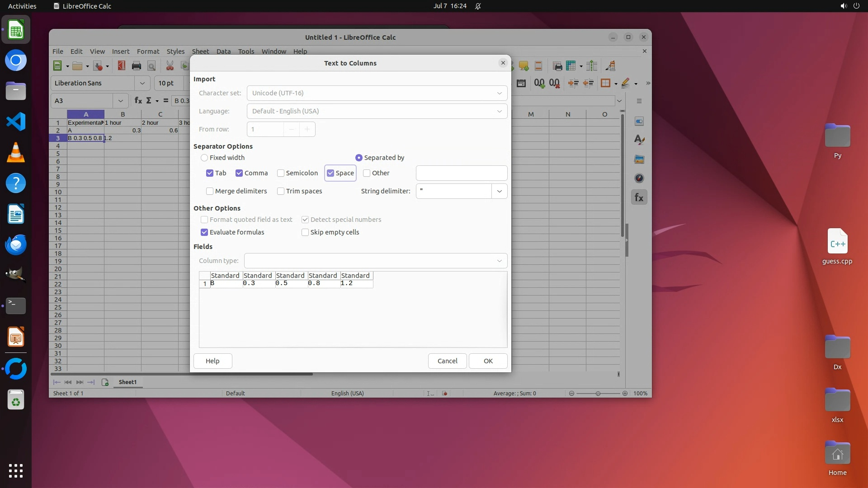Click the Export as PDF toolbar icon
This screenshot has height=488, width=868.
121,66
